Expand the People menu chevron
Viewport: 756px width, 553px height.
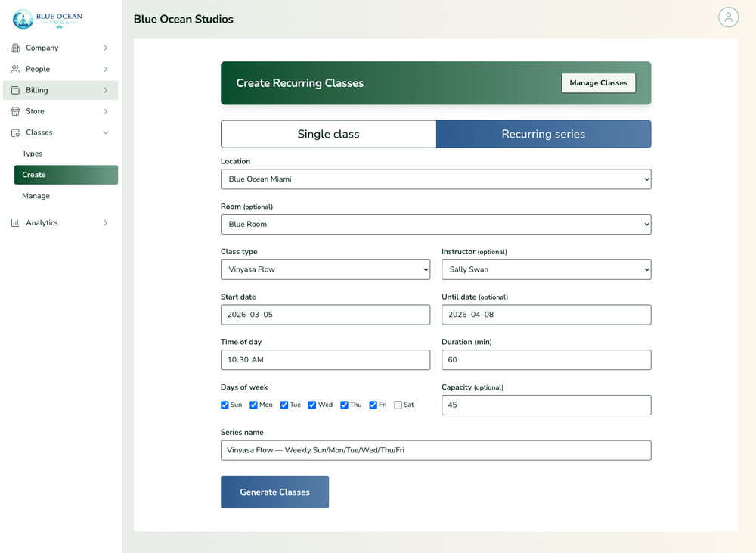(x=106, y=69)
